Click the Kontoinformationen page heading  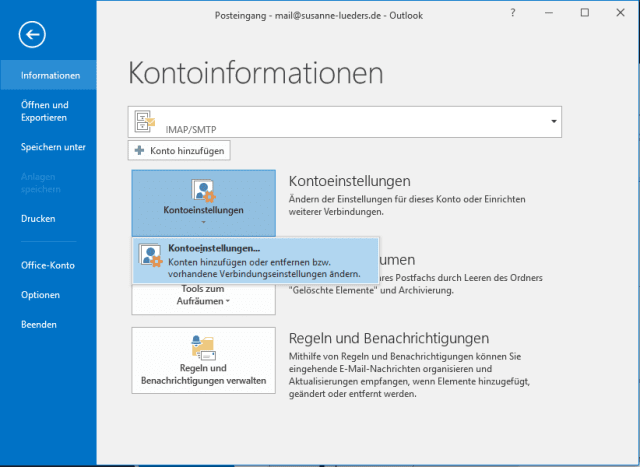point(256,73)
